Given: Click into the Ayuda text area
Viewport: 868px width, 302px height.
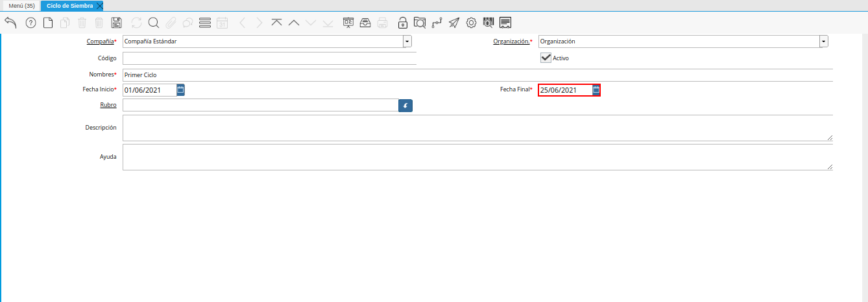Looking at the screenshot, I should [x=477, y=157].
